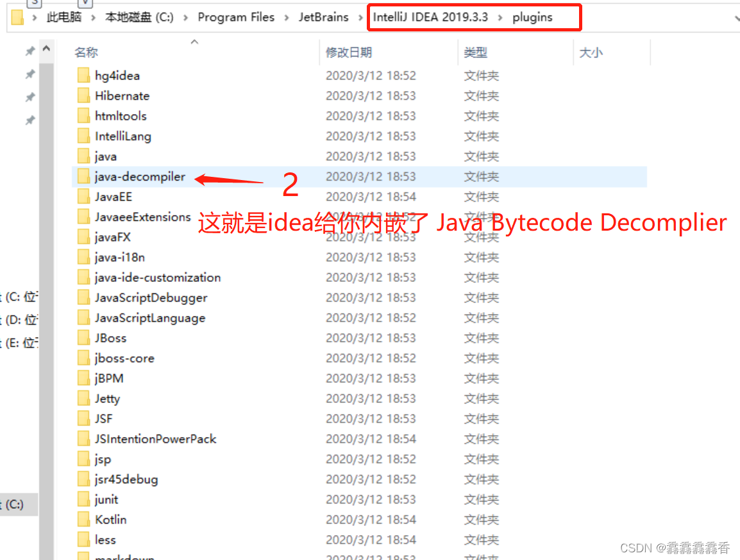Viewport: 740px width, 560px height.
Task: Select the htmltools folder name
Action: click(121, 116)
